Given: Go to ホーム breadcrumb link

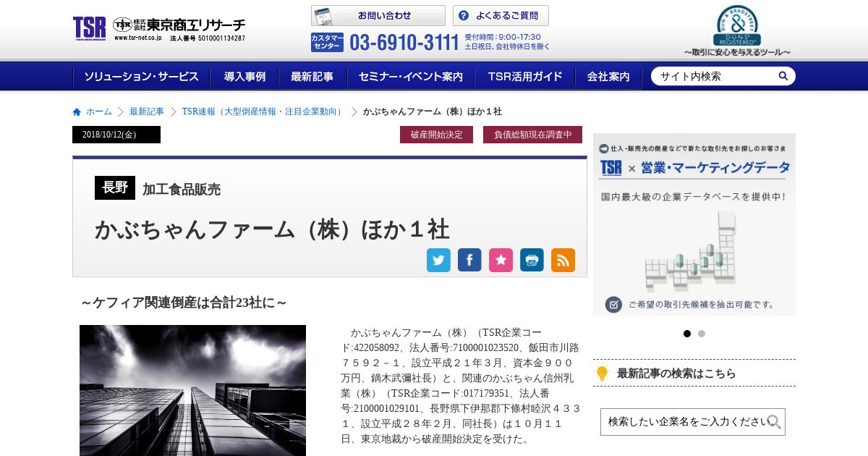Looking at the screenshot, I should pyautogui.click(x=99, y=111).
